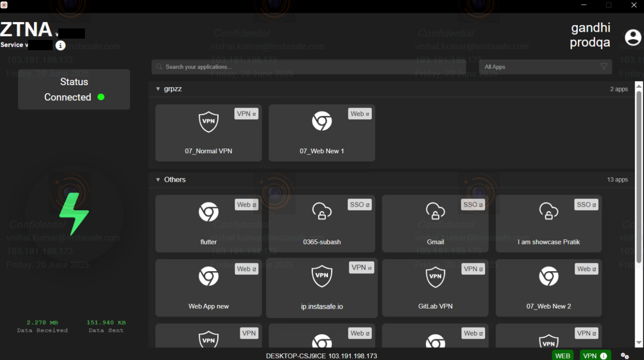Screen dimensions: 644x360
Task: Click the 07_Normal VPN label
Action: click(x=209, y=151)
